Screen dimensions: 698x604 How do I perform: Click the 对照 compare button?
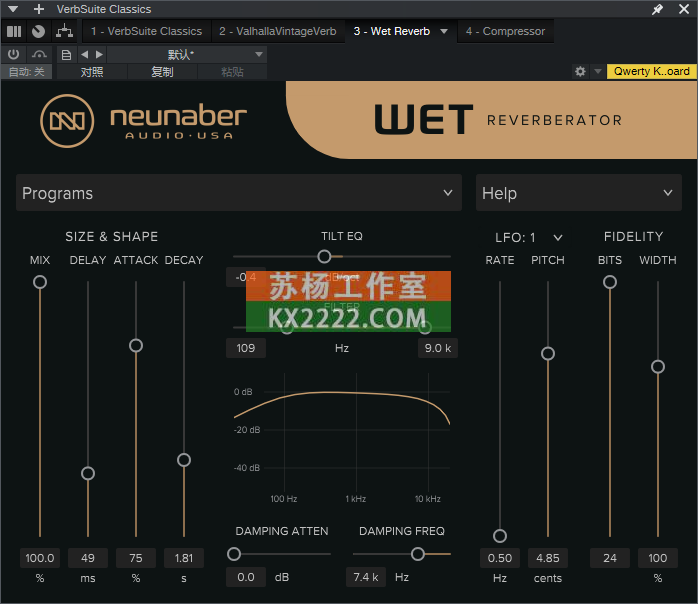(92, 72)
